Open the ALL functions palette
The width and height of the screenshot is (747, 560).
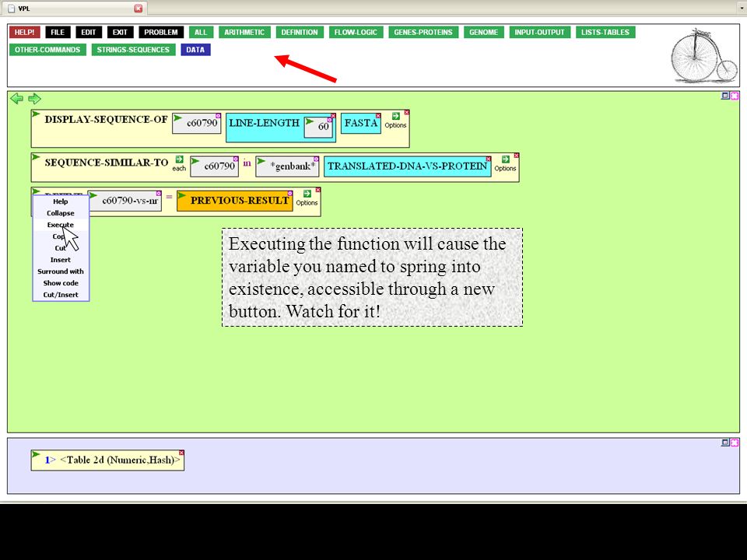point(201,32)
